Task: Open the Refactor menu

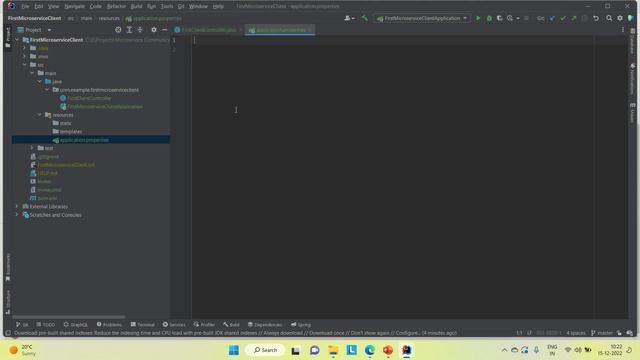Action: click(116, 6)
